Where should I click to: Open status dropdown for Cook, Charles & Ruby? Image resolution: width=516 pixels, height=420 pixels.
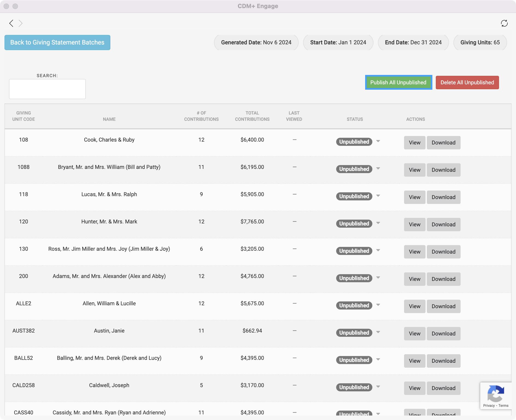378,141
